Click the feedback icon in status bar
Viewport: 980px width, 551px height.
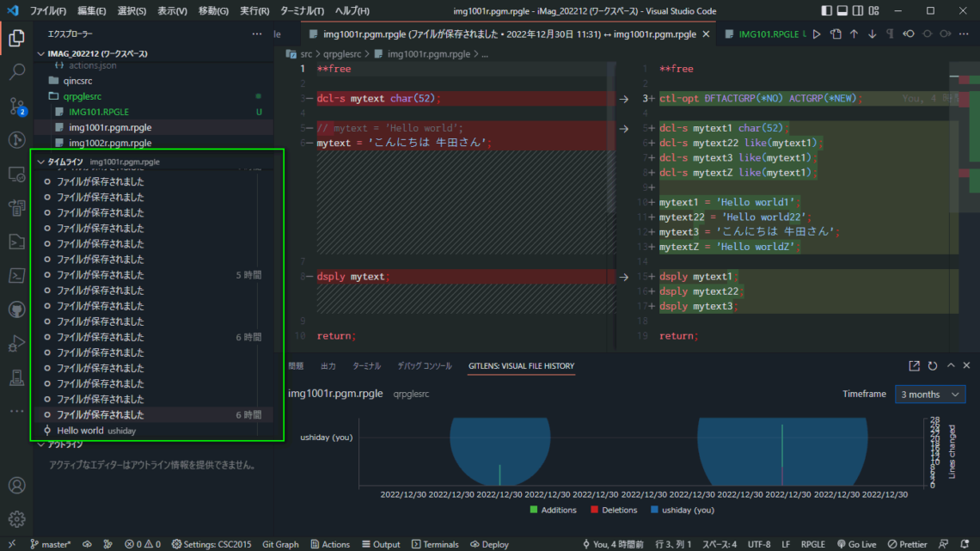tap(944, 544)
